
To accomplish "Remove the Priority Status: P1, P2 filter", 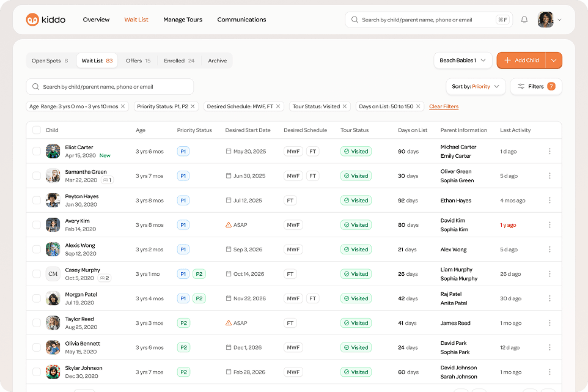I will pos(193,106).
